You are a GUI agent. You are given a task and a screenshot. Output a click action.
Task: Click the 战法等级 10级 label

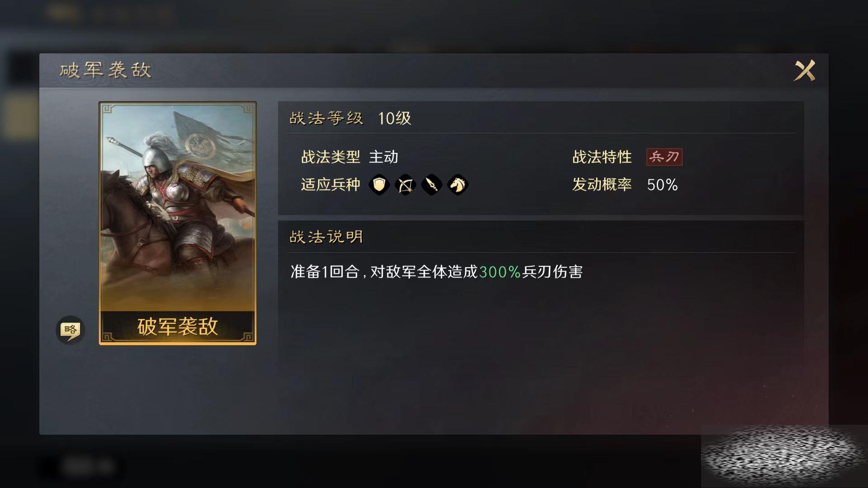click(x=350, y=118)
